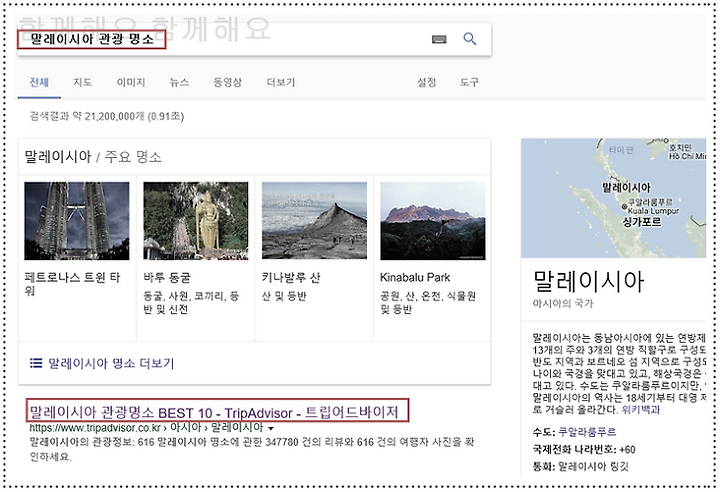Select the 전체 tab
This screenshot has width=720, height=492.
[x=39, y=82]
